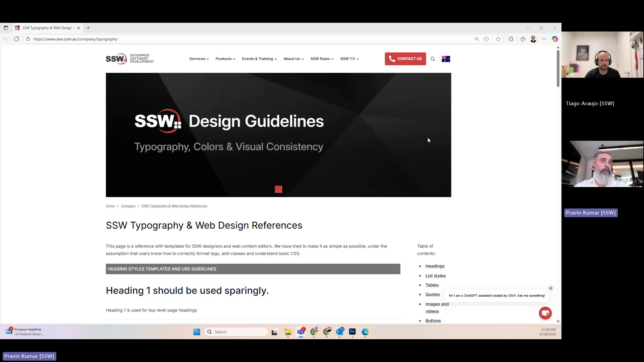Expand the Services menu
The image size is (644, 362).
click(199, 59)
